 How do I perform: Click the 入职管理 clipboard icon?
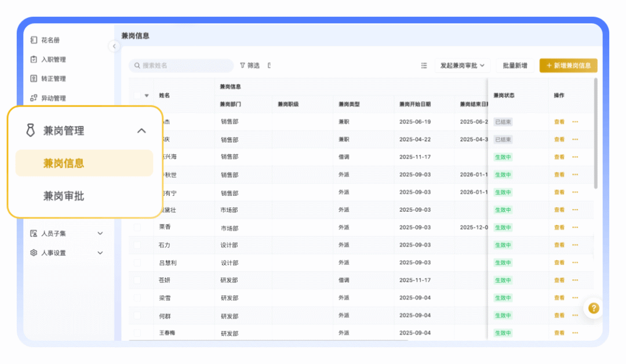(x=34, y=59)
